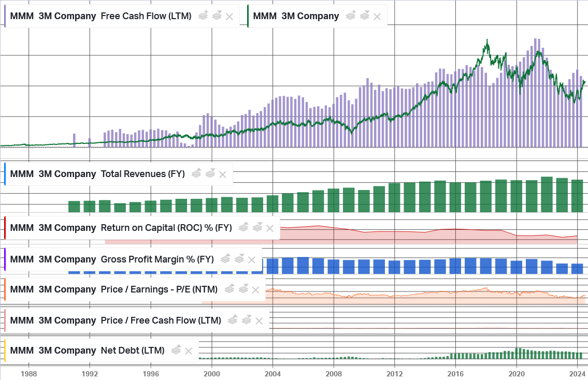Move the Gross Profit Margin pane up

coord(225,259)
